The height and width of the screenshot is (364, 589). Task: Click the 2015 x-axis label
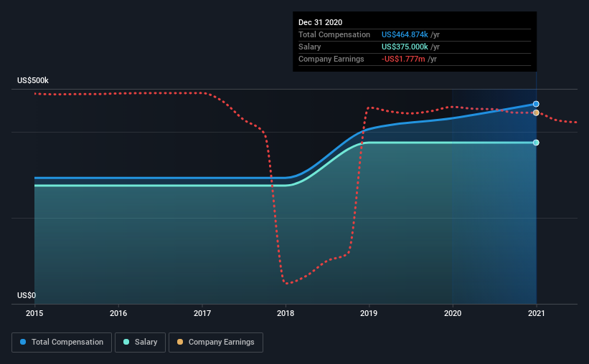[34, 313]
